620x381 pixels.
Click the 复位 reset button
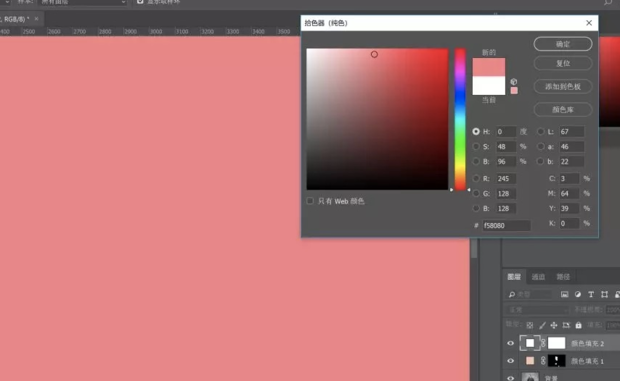[563, 63]
